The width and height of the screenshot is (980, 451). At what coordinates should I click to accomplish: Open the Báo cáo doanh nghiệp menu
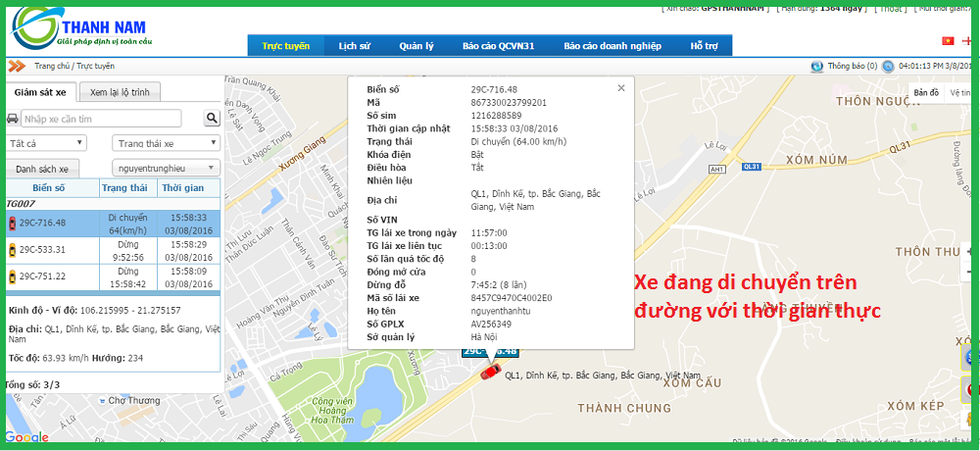[x=612, y=46]
